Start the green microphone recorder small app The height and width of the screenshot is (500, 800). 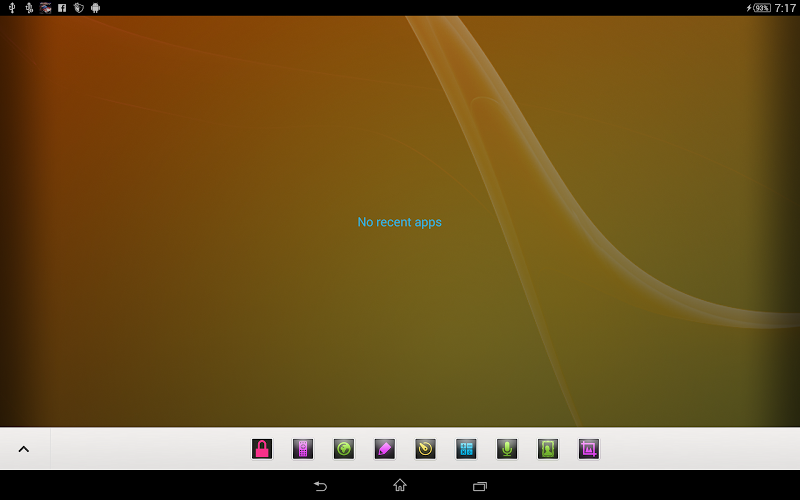tap(507, 449)
